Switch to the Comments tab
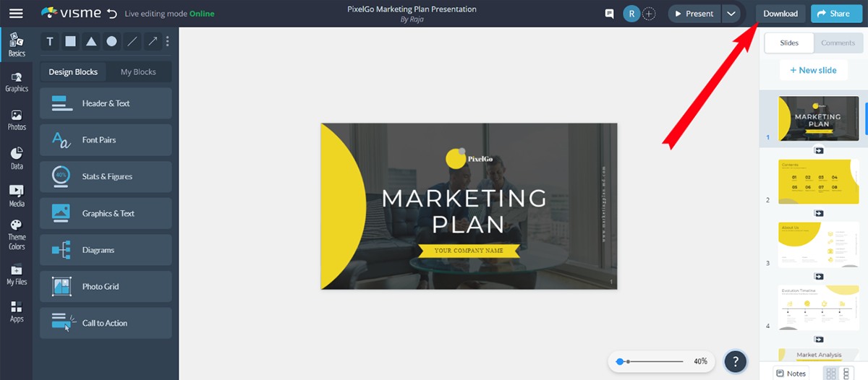 [838, 43]
